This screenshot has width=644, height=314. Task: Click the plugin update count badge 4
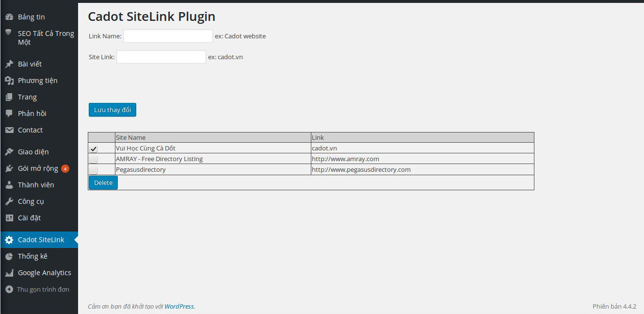pyautogui.click(x=65, y=169)
